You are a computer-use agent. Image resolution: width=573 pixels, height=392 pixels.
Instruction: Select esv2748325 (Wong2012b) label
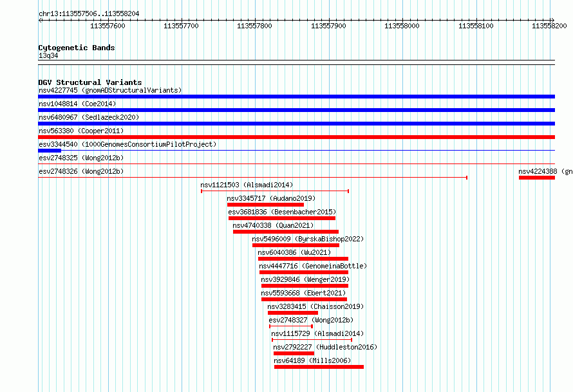(x=81, y=158)
